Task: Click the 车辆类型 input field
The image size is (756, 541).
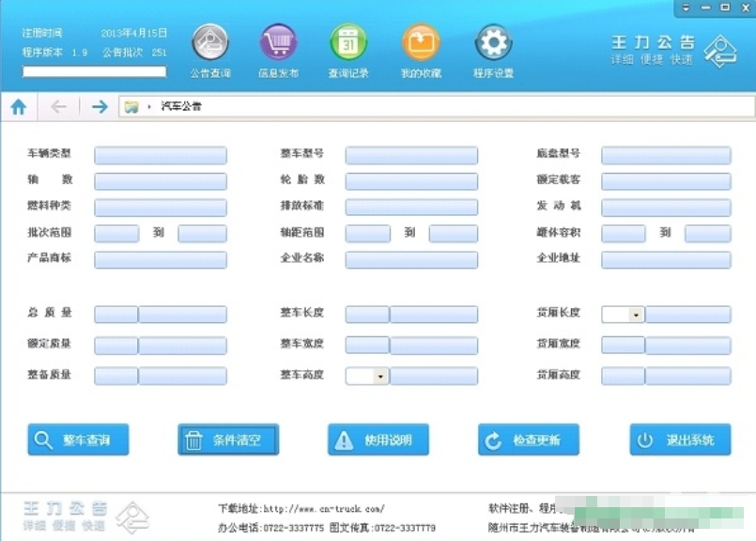Action: [160, 155]
